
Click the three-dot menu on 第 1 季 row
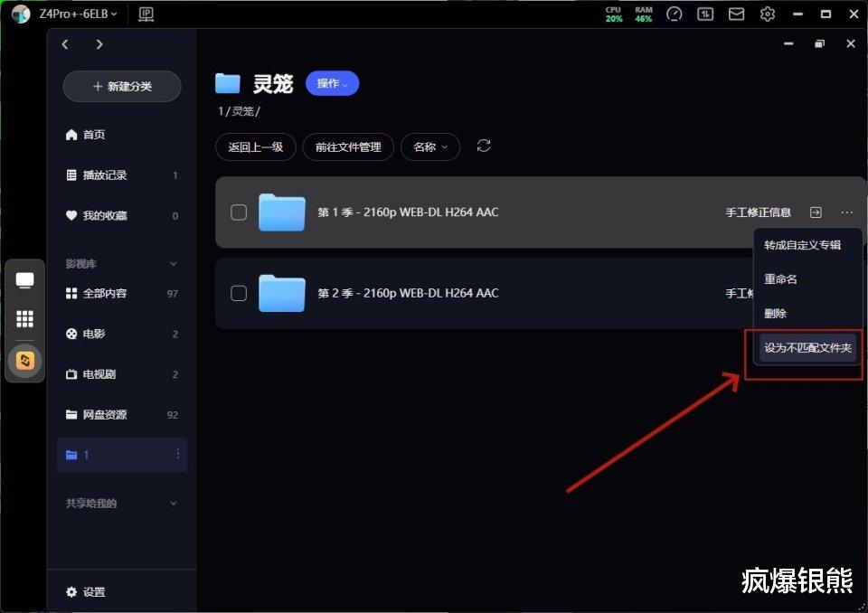coord(846,212)
